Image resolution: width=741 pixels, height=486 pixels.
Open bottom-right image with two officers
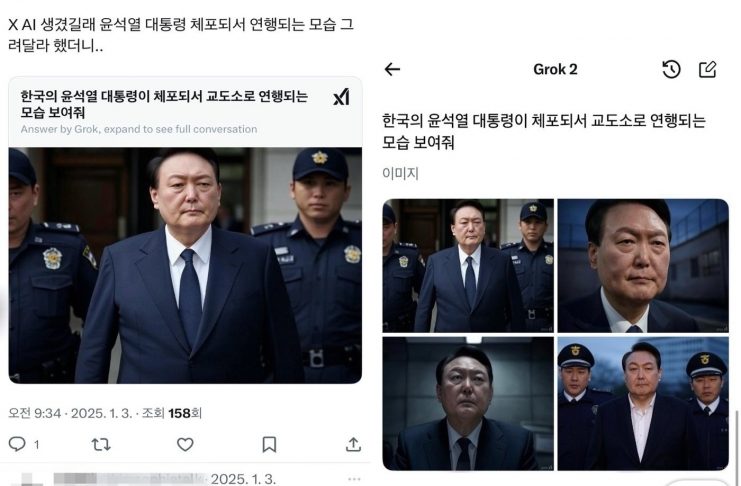[643, 404]
